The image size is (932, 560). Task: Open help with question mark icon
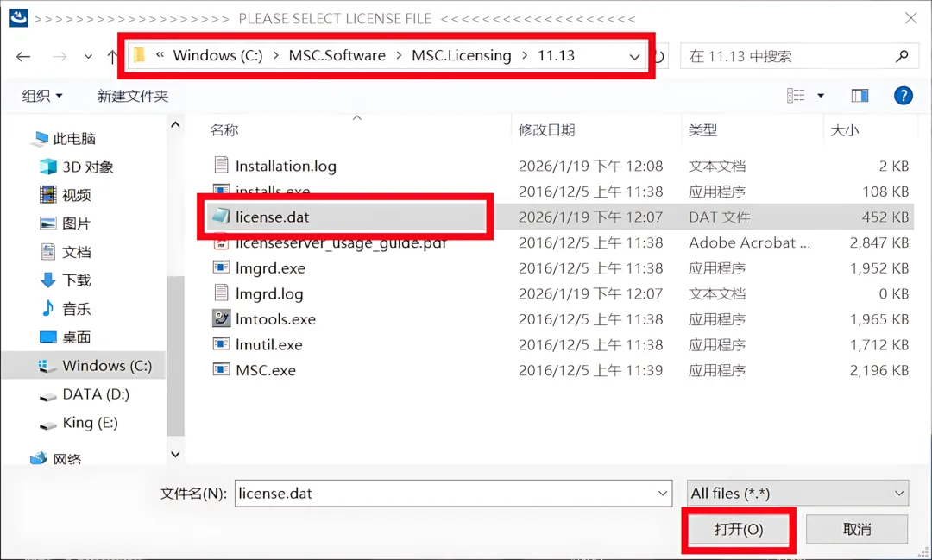click(x=903, y=95)
